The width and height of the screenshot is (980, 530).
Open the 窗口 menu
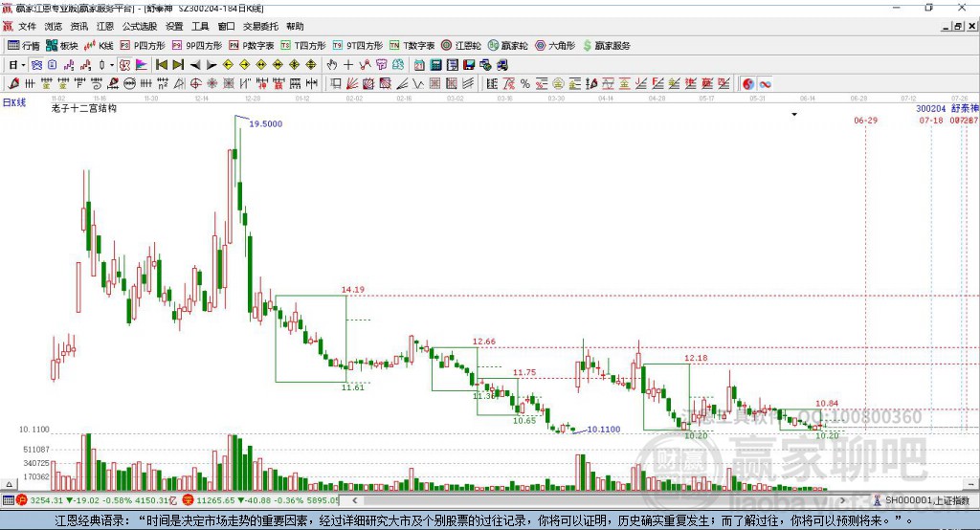pos(226,26)
